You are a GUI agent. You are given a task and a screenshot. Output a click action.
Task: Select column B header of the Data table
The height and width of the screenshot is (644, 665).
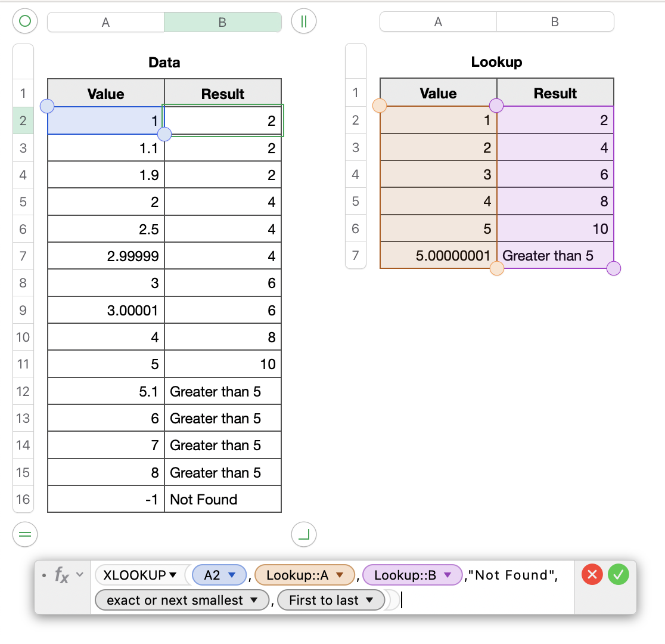223,22
